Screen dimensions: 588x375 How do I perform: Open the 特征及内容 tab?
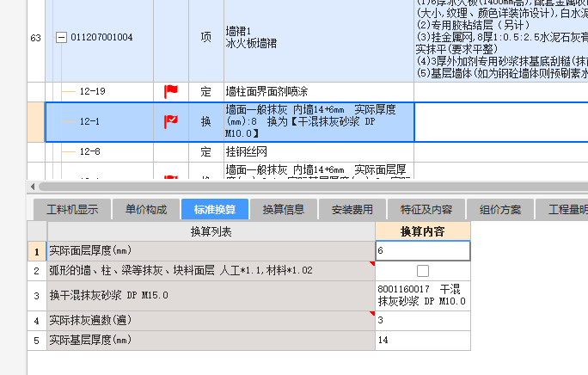pos(426,210)
